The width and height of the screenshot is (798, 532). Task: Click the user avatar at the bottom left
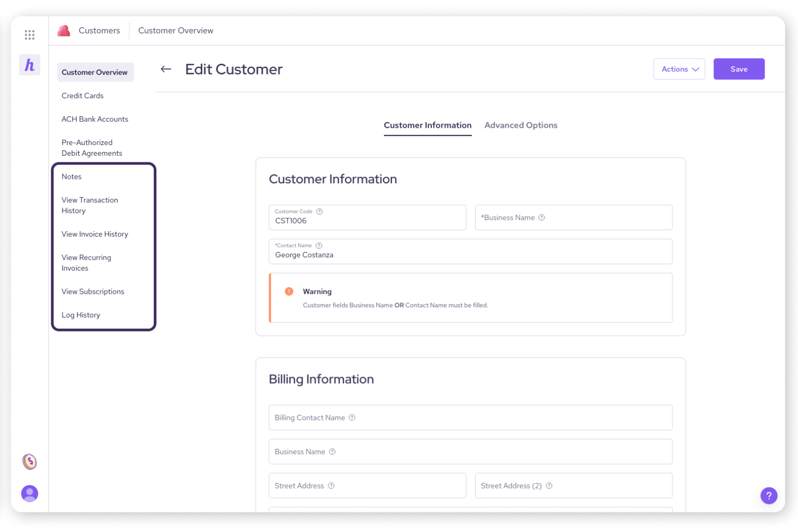pos(30,493)
